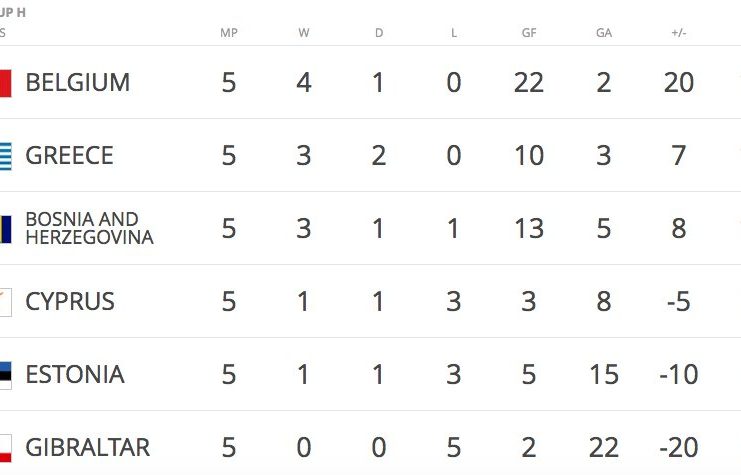Sort by the W column header
Image resolution: width=741 pixels, height=475 pixels.
tap(304, 33)
